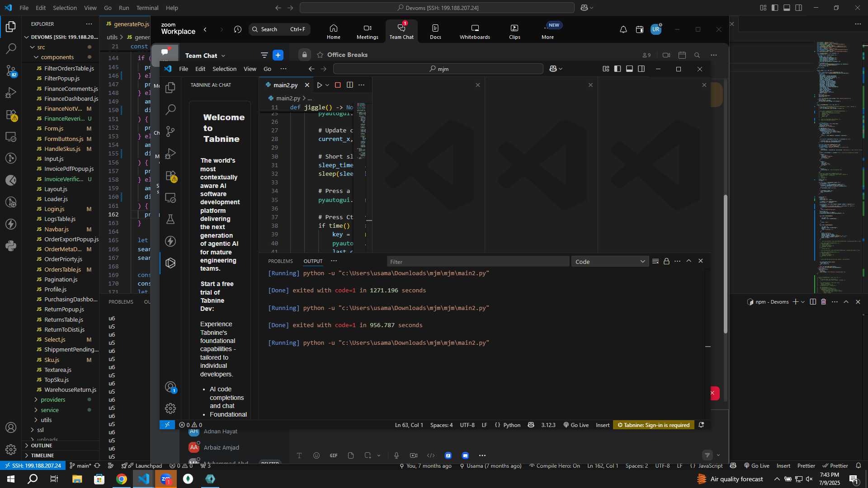Click Tabnine: Sign-in is required status item

[x=654, y=425]
